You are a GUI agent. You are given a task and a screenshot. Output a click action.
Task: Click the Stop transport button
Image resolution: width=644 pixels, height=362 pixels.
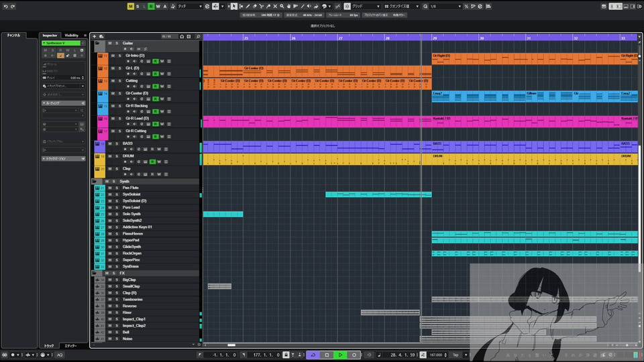coord(327,355)
